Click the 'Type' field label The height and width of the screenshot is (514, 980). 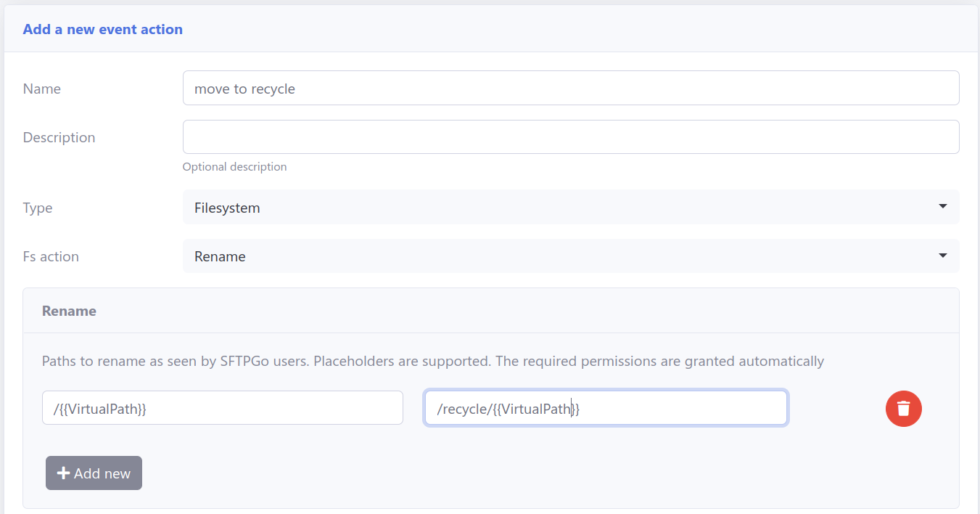tap(38, 208)
